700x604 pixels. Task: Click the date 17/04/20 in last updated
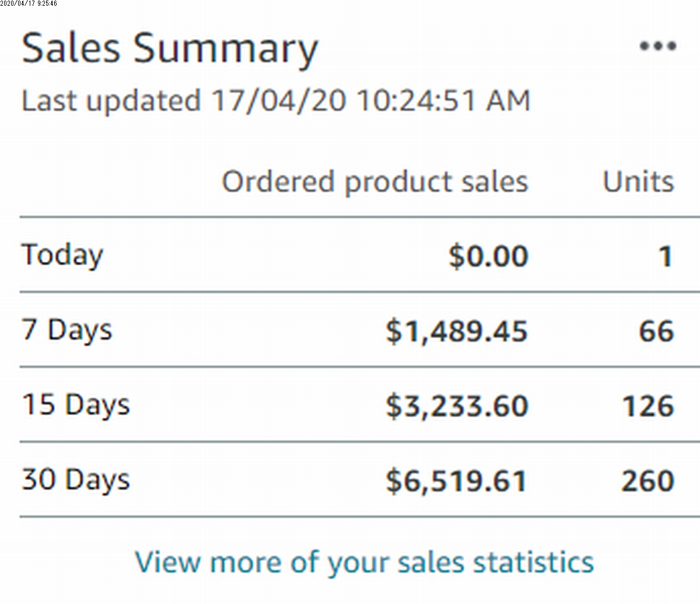(278, 100)
